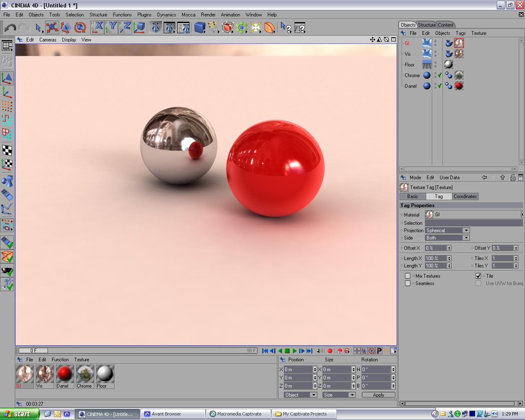Click the Render Active View icon
The width and height of the screenshot is (525, 420).
pyautogui.click(x=155, y=27)
